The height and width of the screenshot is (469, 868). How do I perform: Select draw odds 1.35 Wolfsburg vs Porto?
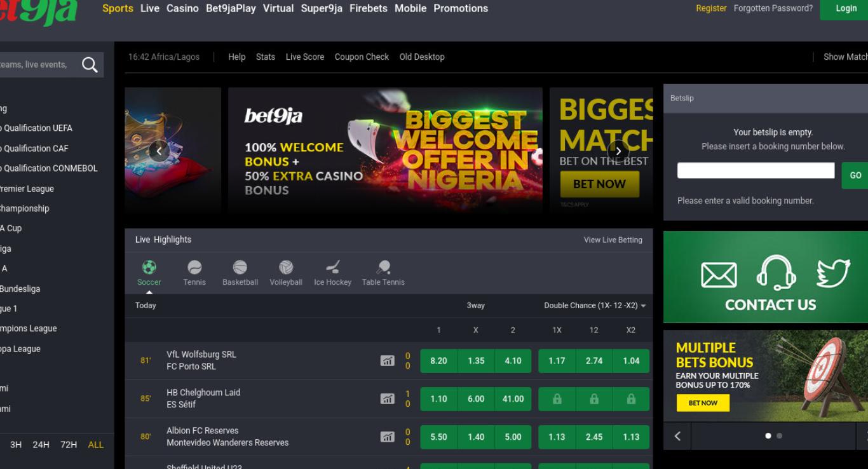click(476, 361)
